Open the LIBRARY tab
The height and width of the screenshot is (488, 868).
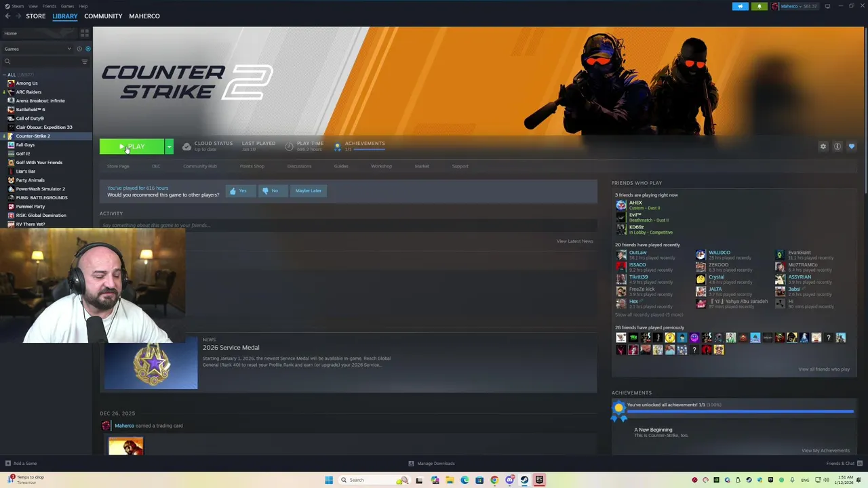[65, 16]
